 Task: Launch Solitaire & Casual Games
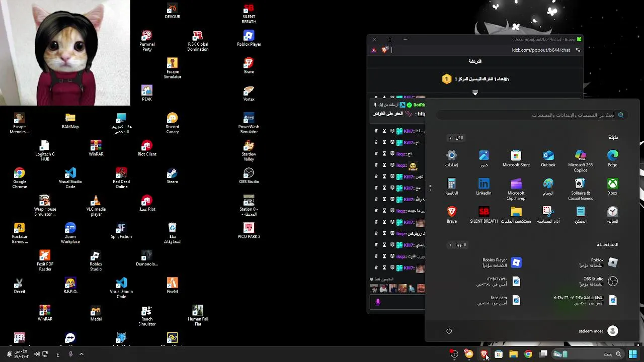(580, 190)
